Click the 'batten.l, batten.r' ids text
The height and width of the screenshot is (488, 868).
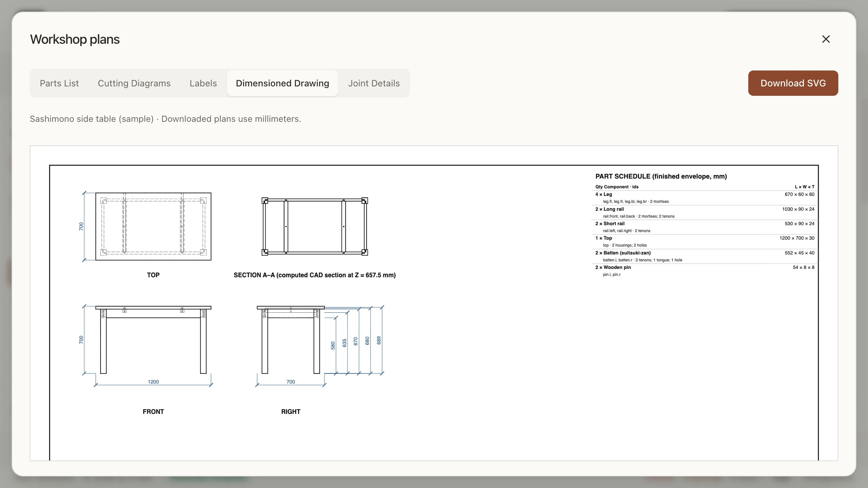[x=617, y=260]
